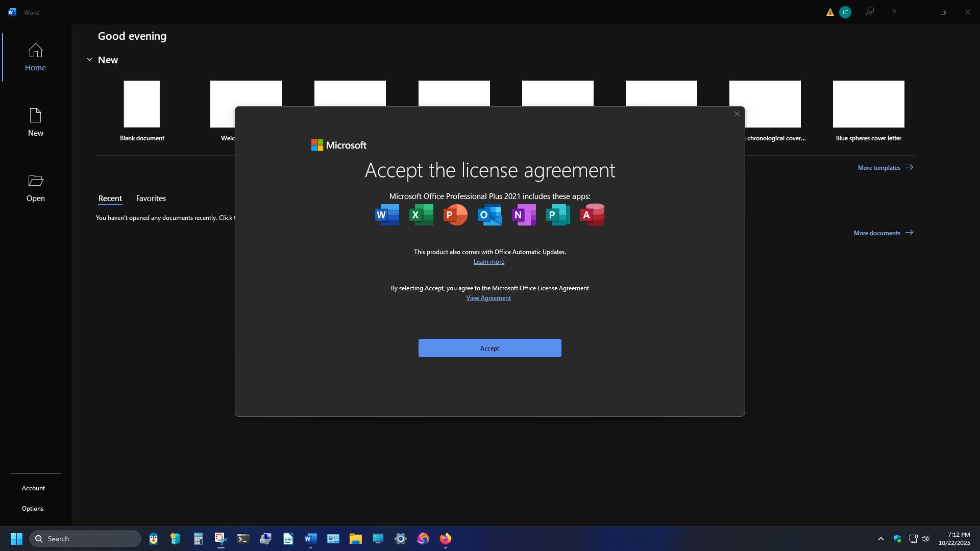Viewport: 980px width, 551px height.
Task: Show hidden icons in system tray
Action: point(880,539)
